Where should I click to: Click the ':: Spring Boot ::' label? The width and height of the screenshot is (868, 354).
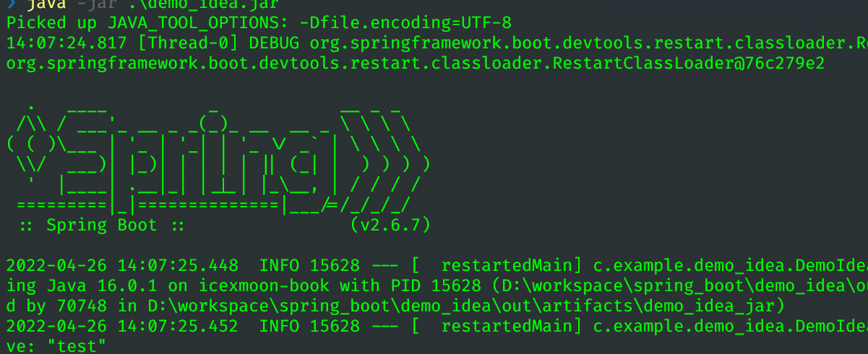pos(102,225)
